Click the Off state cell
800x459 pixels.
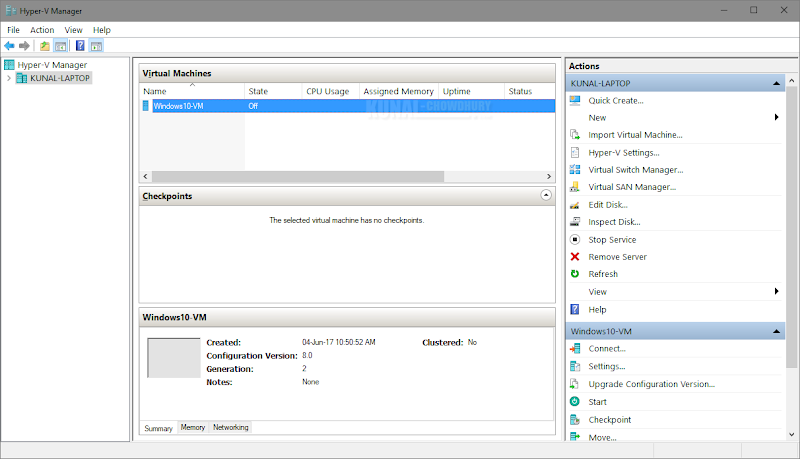(253, 106)
